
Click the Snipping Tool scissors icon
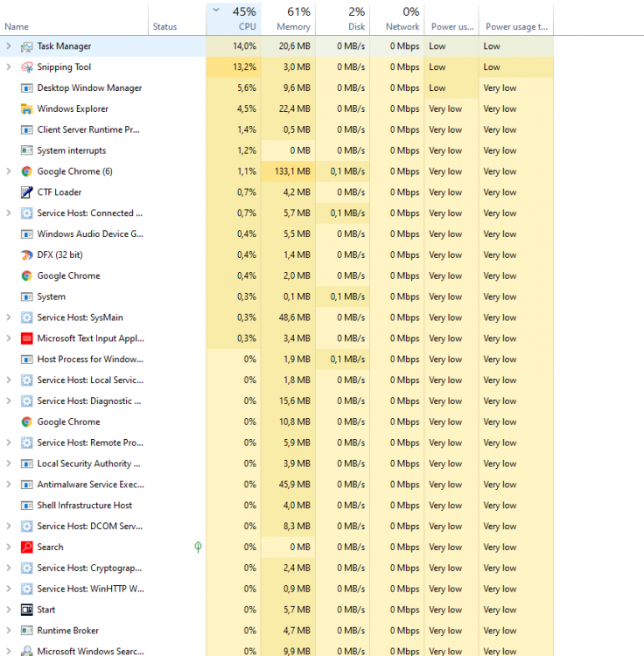(27, 67)
